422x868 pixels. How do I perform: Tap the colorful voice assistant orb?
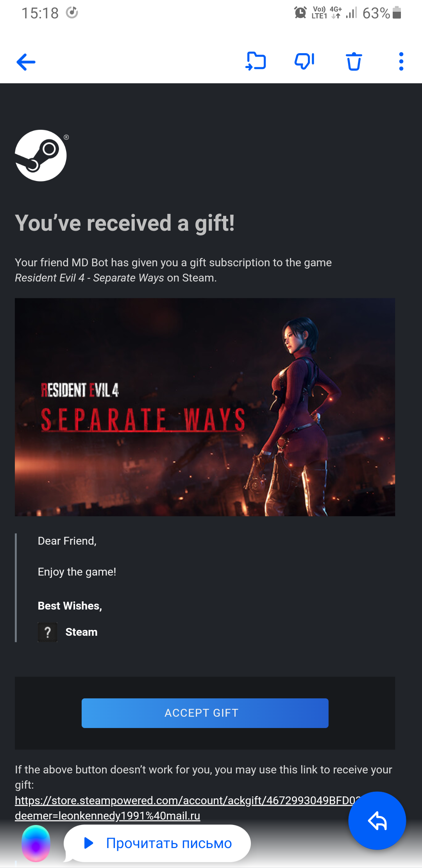pyautogui.click(x=36, y=843)
